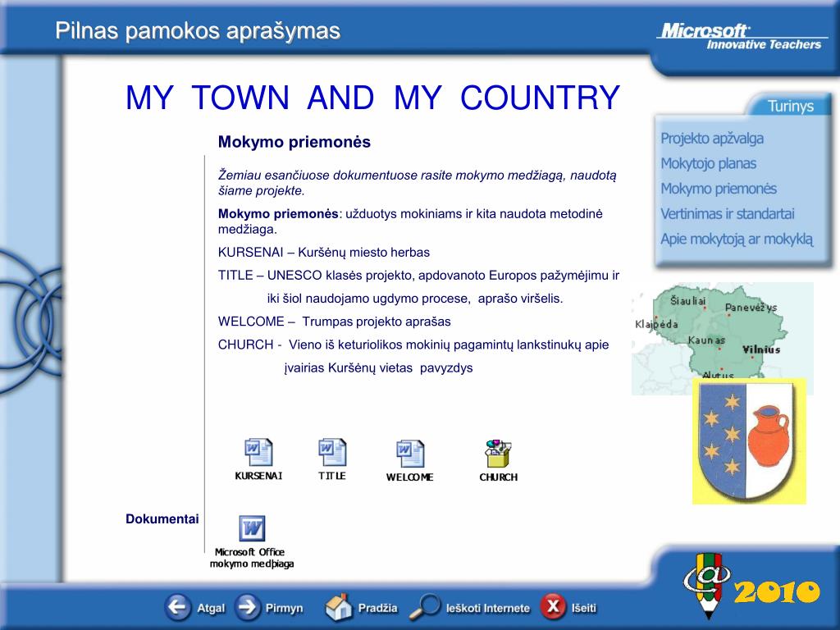Open the CHURCH package icon

point(498,454)
